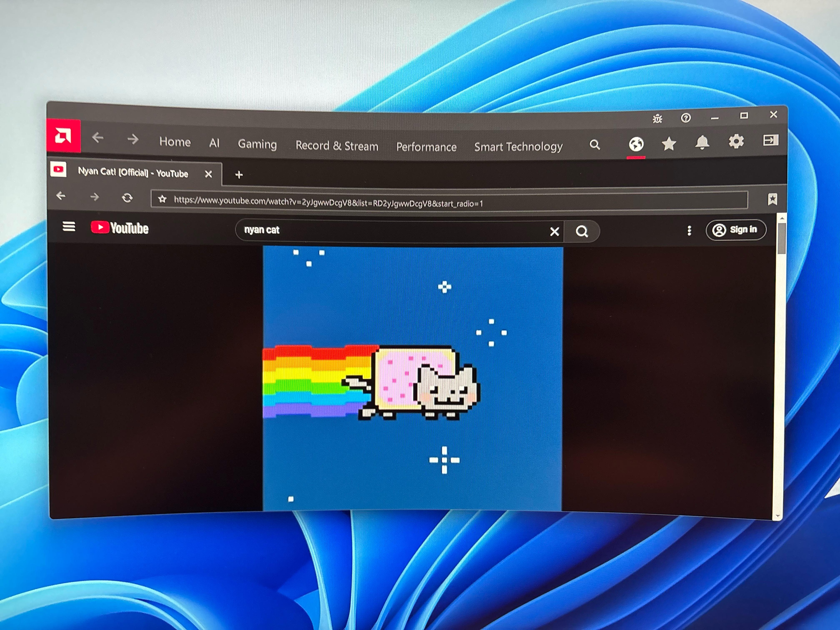The image size is (840, 630).
Task: Reload the current web page
Action: pyautogui.click(x=127, y=197)
